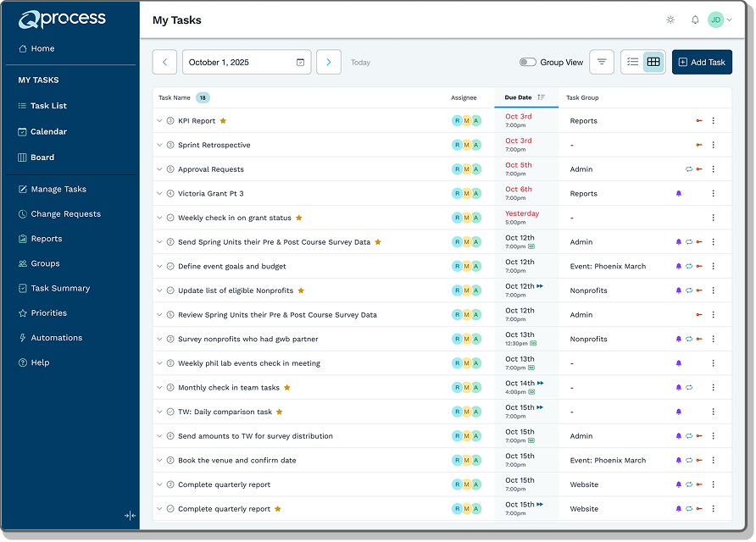The width and height of the screenshot is (756, 542).
Task: Click the Add Task button
Action: [x=702, y=62]
